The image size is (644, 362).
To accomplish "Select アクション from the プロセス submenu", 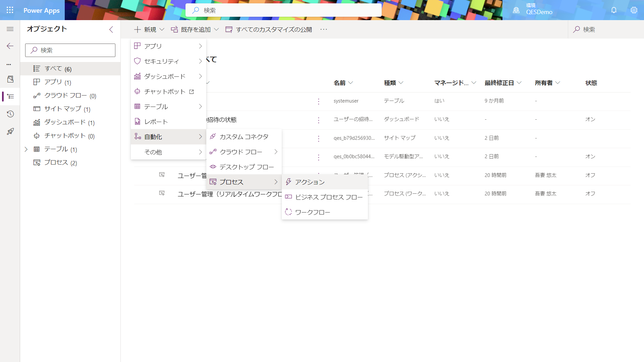I will point(309,182).
